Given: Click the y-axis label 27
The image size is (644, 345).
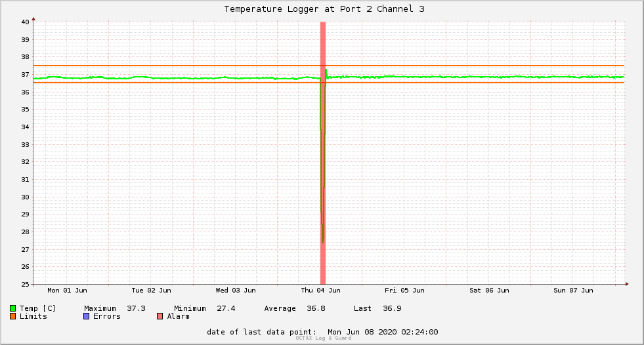Looking at the screenshot, I should coord(26,250).
